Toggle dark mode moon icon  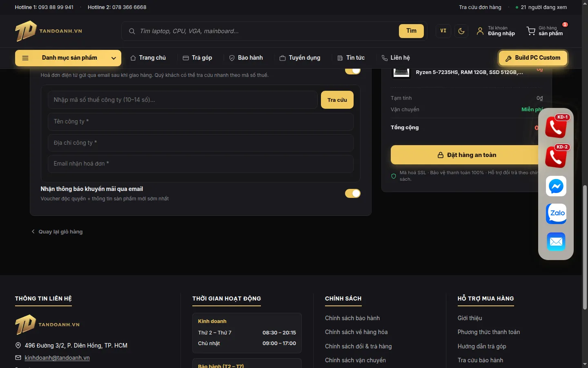pyautogui.click(x=461, y=31)
